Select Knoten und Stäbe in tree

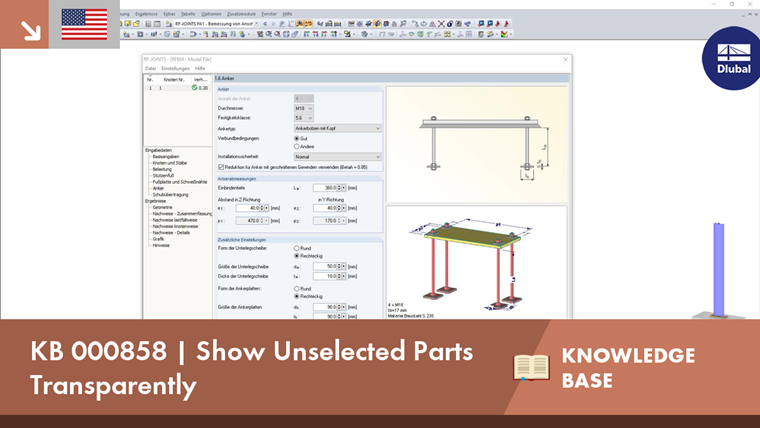click(170, 163)
